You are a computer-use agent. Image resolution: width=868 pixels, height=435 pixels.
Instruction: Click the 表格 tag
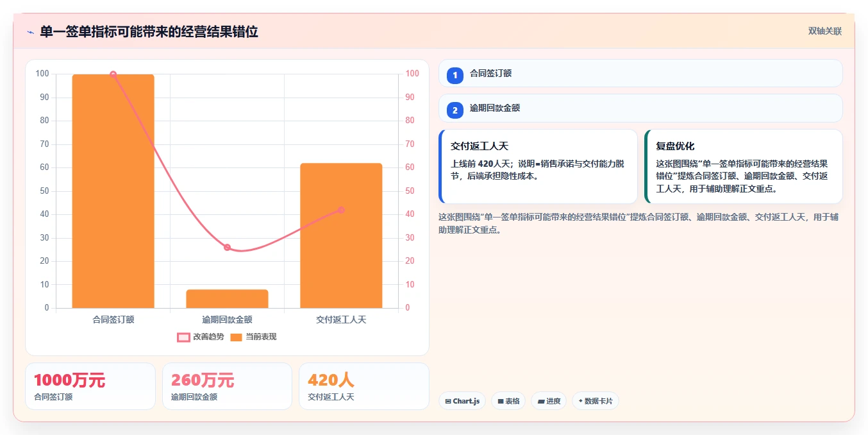click(x=508, y=401)
